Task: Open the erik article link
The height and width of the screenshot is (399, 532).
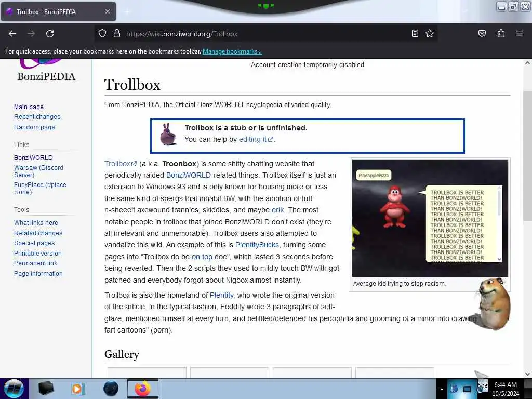Action: click(277, 210)
